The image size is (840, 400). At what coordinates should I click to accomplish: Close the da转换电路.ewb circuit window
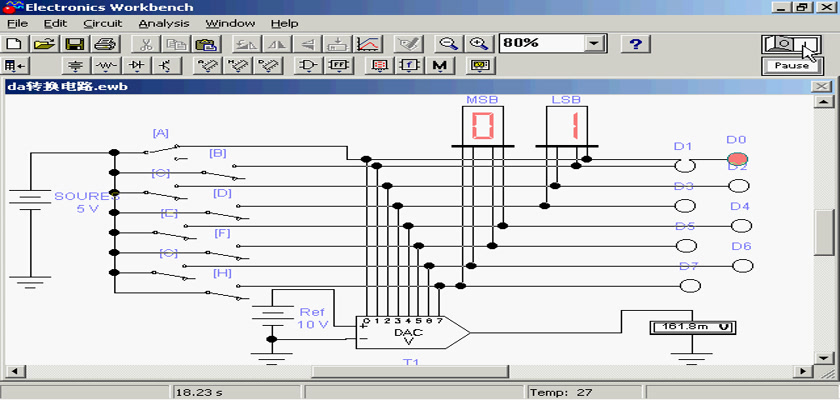point(821,87)
